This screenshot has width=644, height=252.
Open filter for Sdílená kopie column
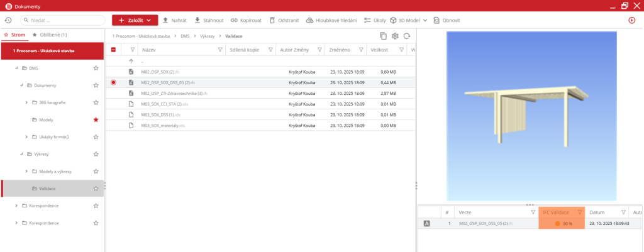click(270, 50)
